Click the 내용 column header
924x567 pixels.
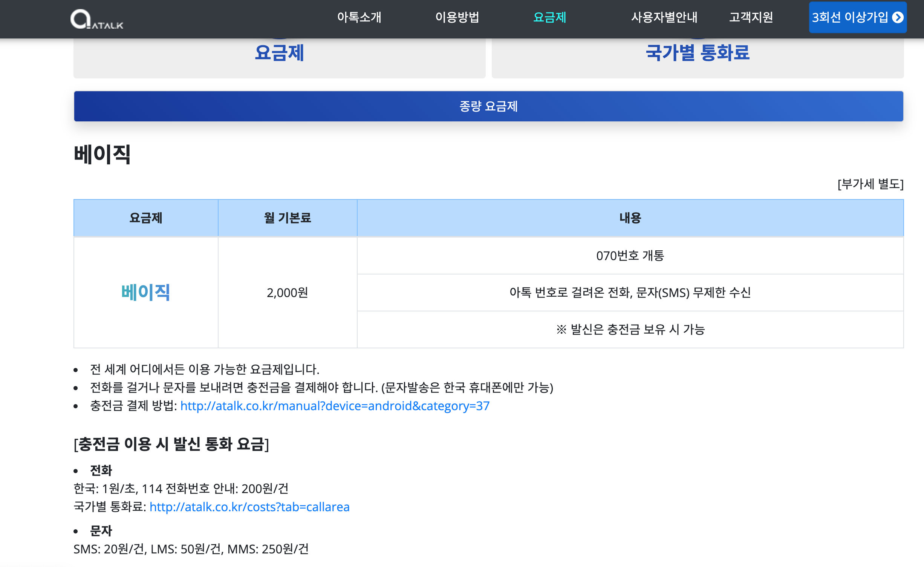(x=630, y=218)
